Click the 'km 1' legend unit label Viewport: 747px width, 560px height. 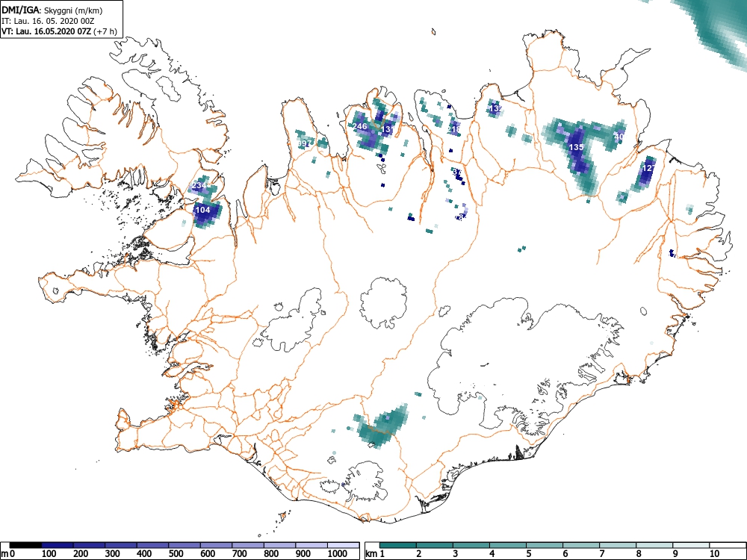(x=375, y=554)
